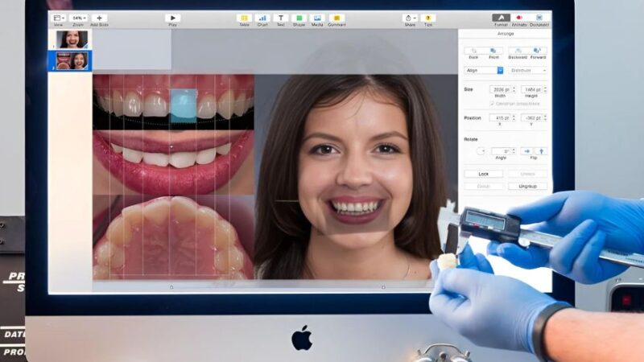Click the Angle value field

pyautogui.click(x=501, y=151)
